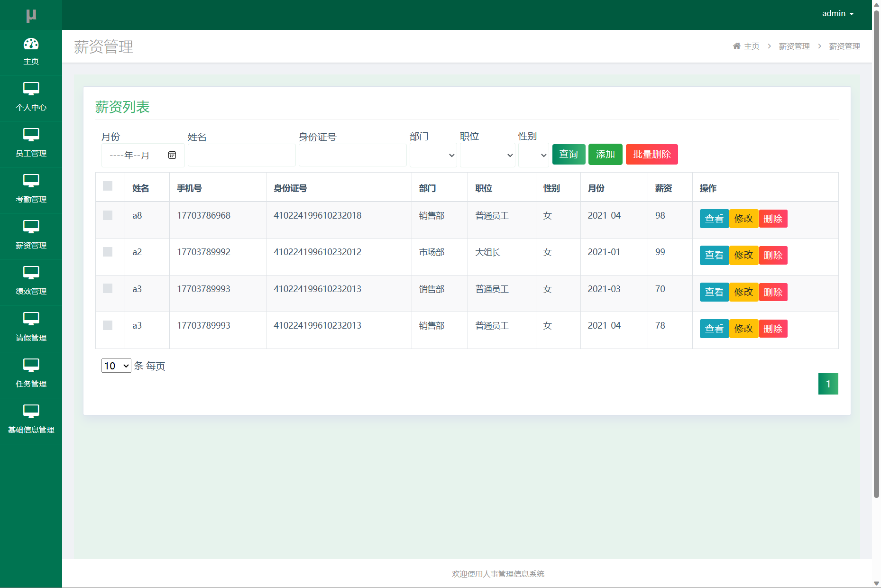Open 考勤管理 from the sidebar icon
Image resolution: width=881 pixels, height=588 pixels.
(31, 181)
